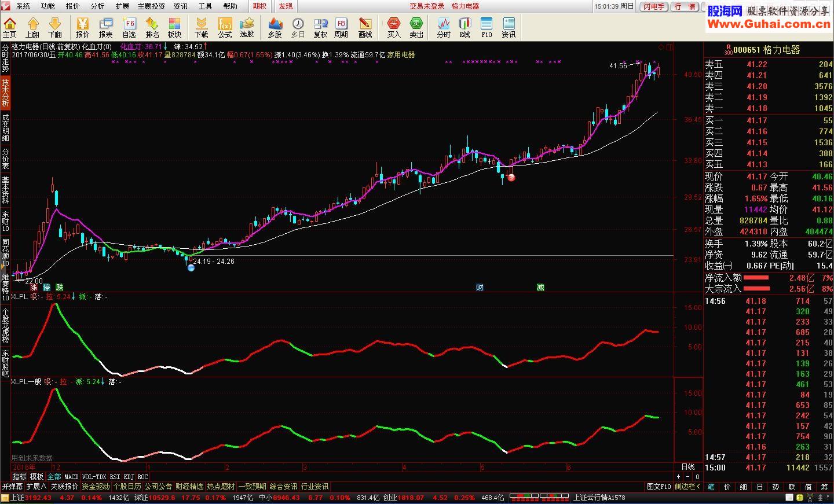Select the 笔 tick tab in right panel
The image size is (834, 504).
coord(711,487)
